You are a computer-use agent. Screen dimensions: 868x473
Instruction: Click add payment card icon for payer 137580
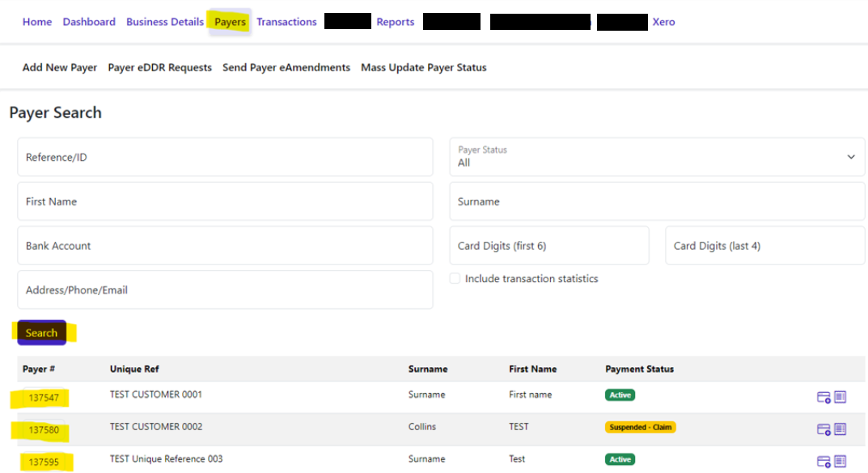pyautogui.click(x=824, y=429)
